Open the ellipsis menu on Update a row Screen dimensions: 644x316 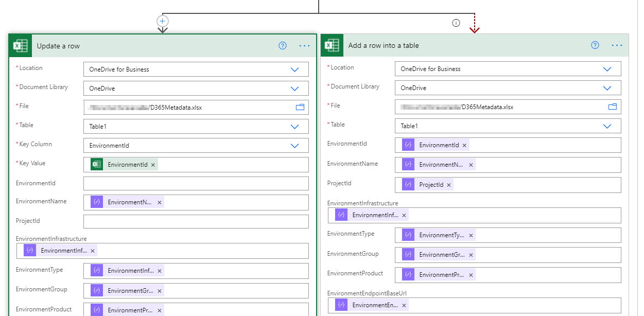coord(305,46)
